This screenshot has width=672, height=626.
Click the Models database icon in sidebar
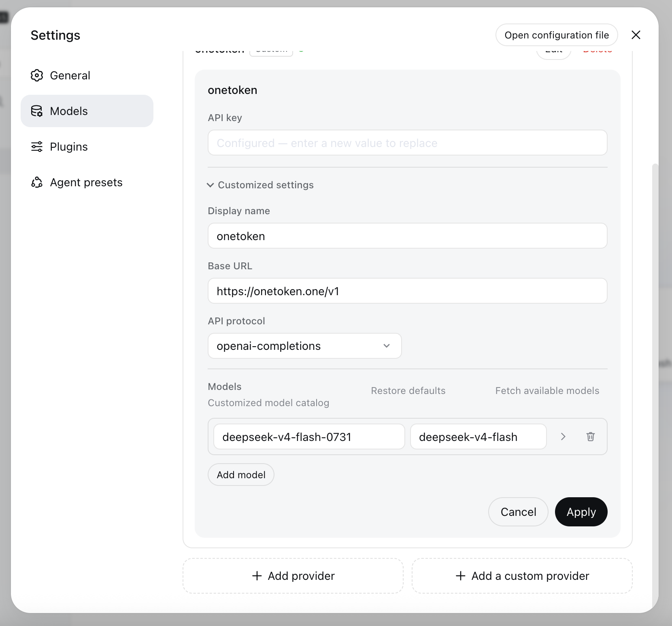pos(37,111)
